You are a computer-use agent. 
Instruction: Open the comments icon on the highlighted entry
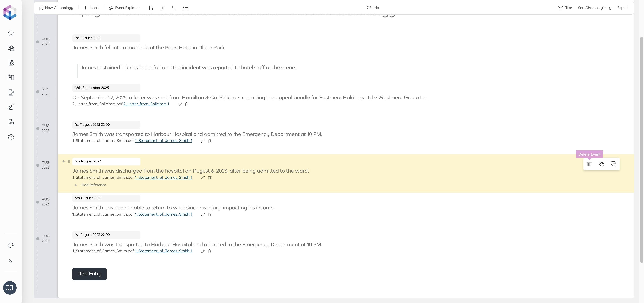tap(613, 164)
